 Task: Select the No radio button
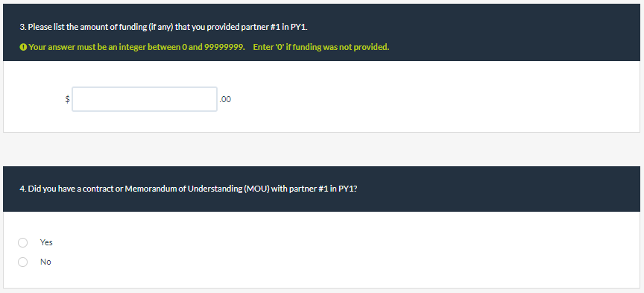pos(23,262)
